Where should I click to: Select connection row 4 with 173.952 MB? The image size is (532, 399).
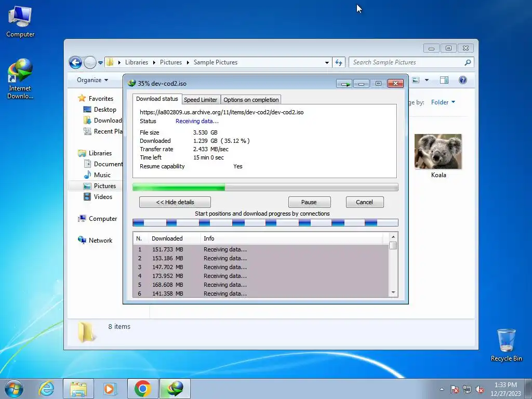tap(261, 276)
